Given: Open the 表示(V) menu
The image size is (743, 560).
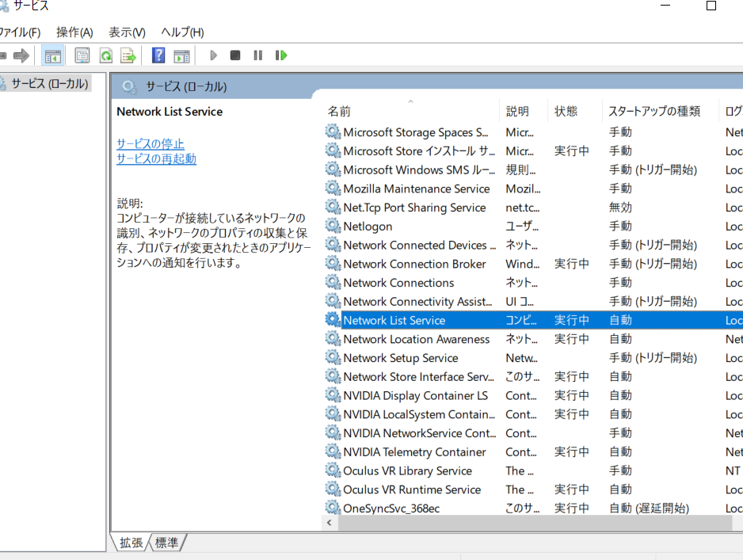Looking at the screenshot, I should tap(125, 32).
